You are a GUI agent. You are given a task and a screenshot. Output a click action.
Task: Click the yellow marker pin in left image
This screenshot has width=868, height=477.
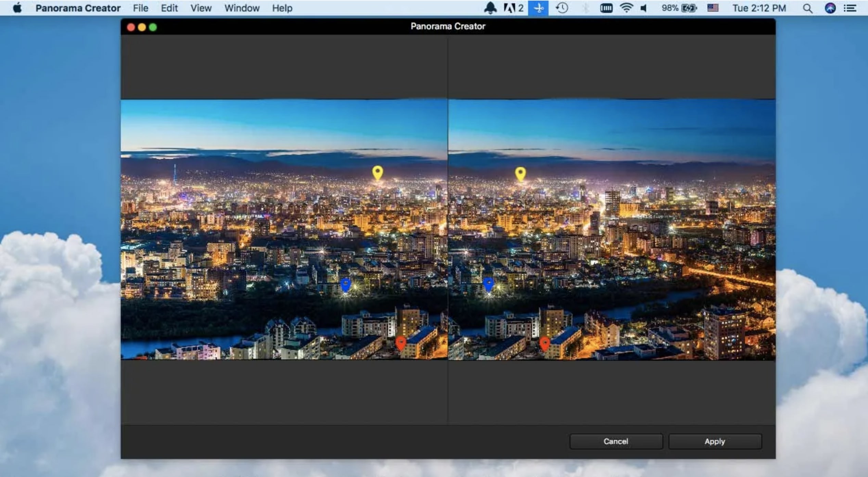[377, 172]
